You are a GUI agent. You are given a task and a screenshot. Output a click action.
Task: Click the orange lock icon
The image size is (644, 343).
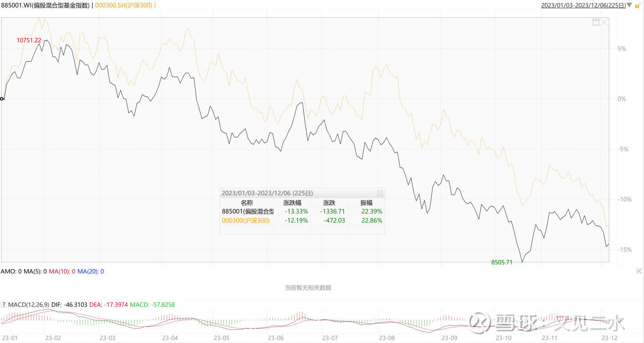[637, 6]
